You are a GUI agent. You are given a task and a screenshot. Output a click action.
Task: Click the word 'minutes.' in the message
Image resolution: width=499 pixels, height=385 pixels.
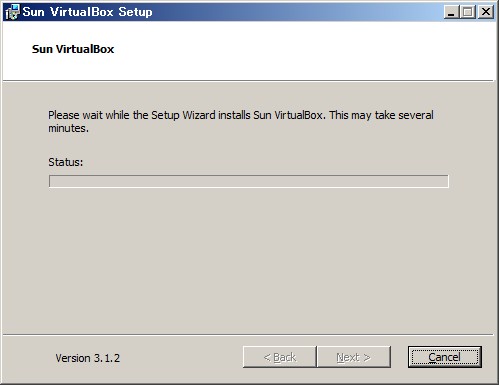click(68, 128)
